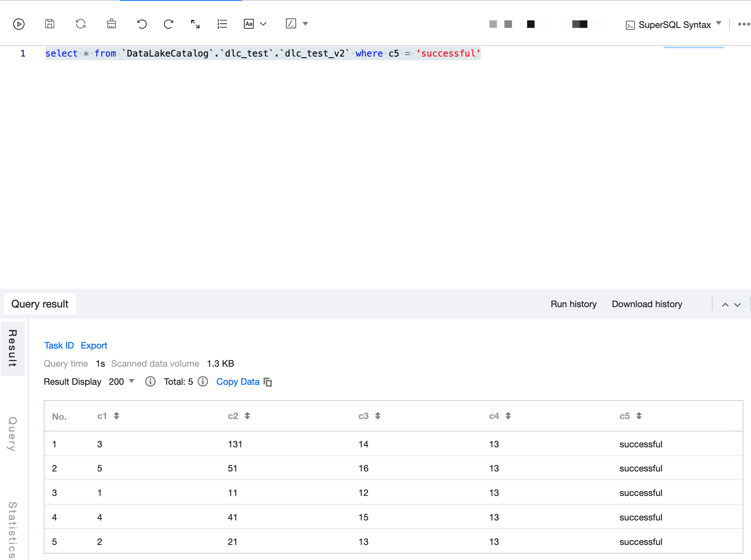This screenshot has height=560, width=751.
Task: Sort results by the c5 column
Action: pyautogui.click(x=639, y=416)
